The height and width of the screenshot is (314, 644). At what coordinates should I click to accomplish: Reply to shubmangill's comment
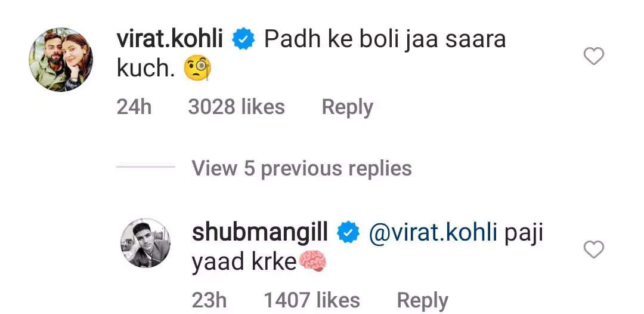tap(423, 300)
